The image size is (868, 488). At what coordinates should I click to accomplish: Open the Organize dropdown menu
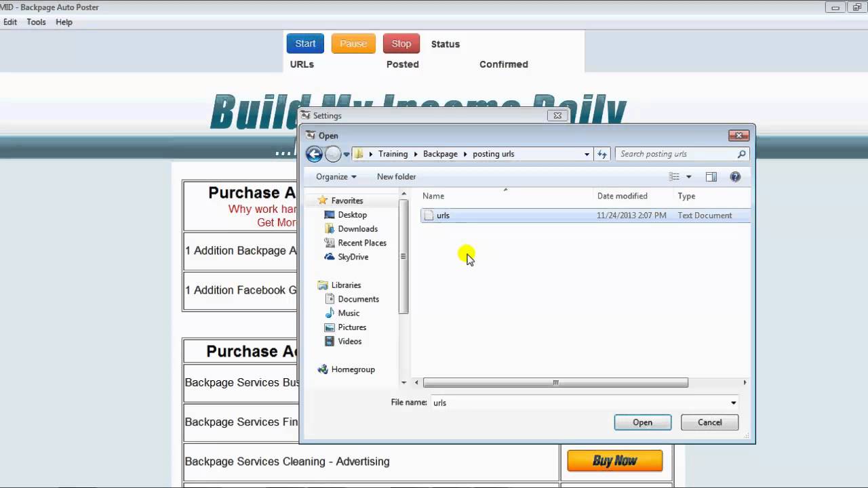click(336, 176)
